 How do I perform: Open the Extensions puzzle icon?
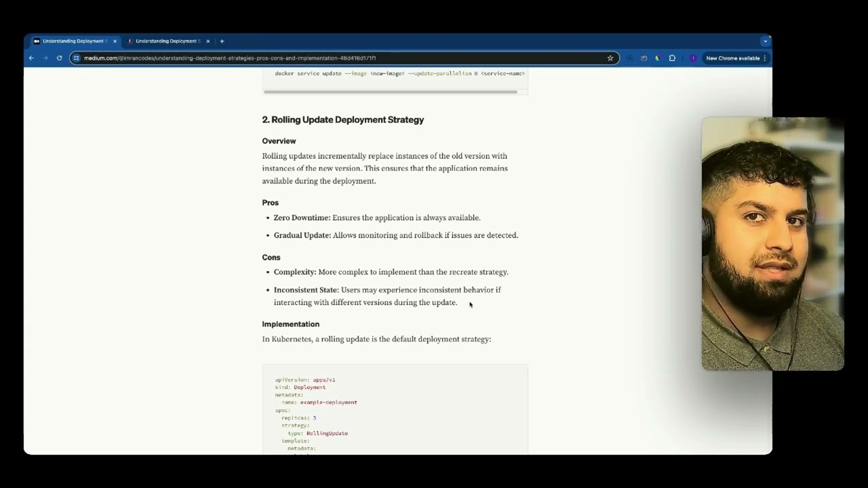click(x=672, y=58)
